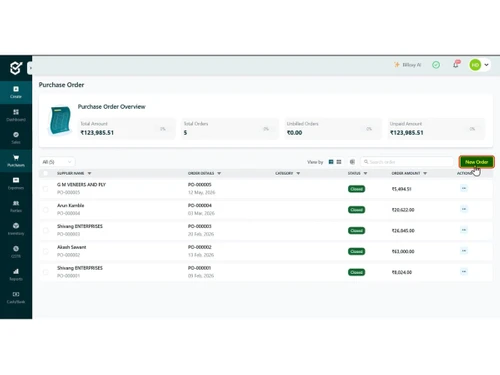
Task: Open notifications bell
Action: [x=456, y=64]
